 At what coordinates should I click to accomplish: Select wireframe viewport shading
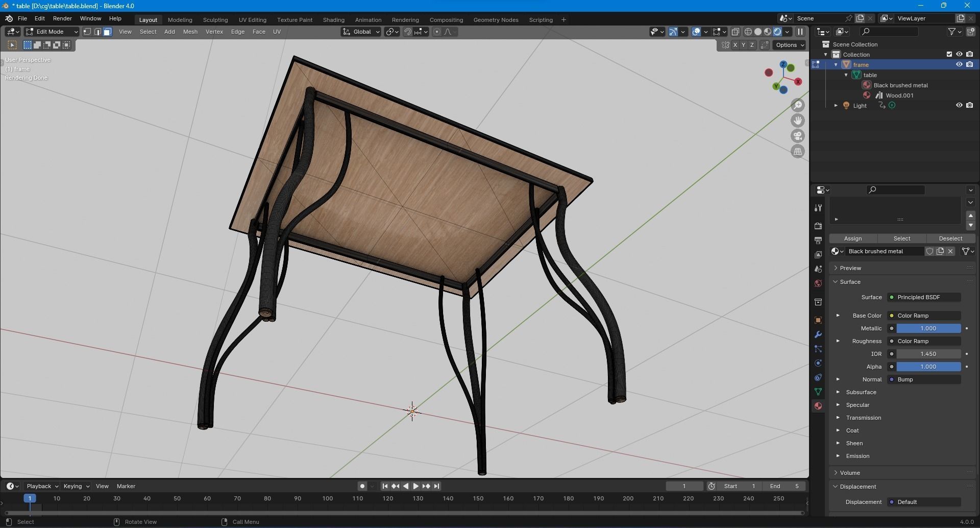pos(748,32)
